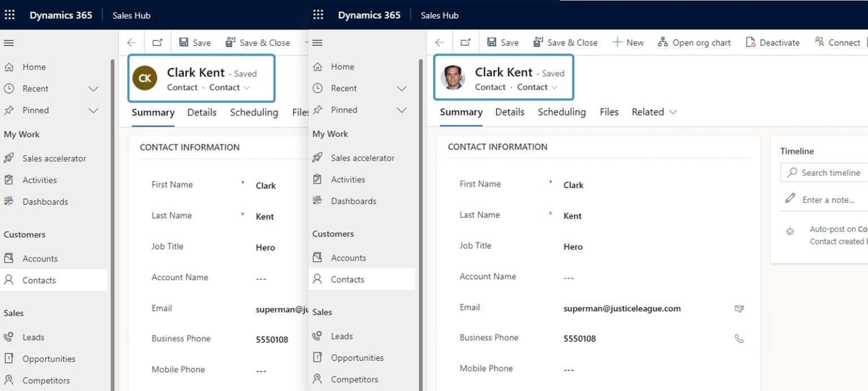
Task: Click the CK initials avatar circle
Action: tap(145, 78)
